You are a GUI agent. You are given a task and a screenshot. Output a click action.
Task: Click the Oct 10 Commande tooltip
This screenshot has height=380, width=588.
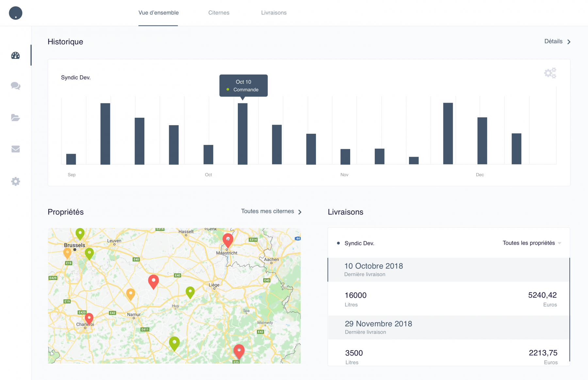[x=243, y=86]
